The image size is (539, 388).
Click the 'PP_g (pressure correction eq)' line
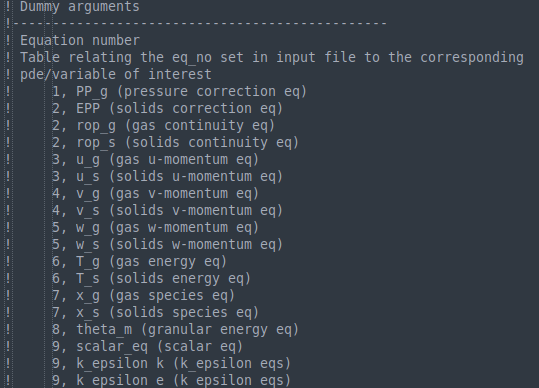[x=179, y=91]
